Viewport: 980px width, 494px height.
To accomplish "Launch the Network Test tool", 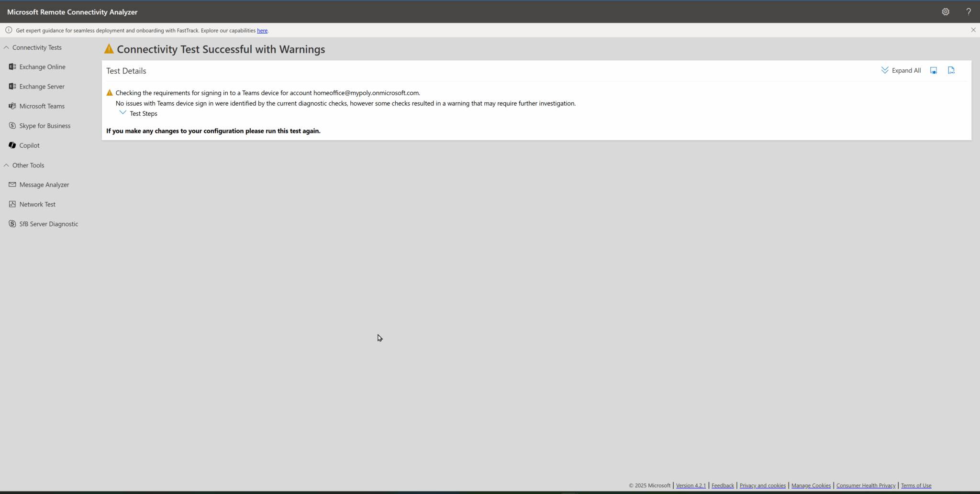I will click(x=37, y=204).
